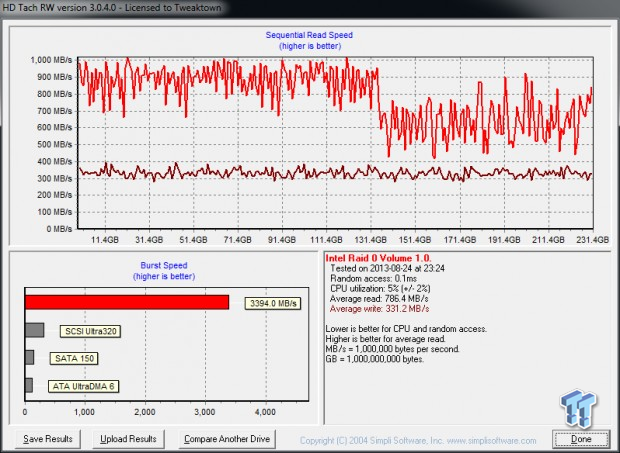Click the gray SATA 150 bar
Image resolution: width=620 pixels, height=453 pixels.
pyautogui.click(x=29, y=357)
